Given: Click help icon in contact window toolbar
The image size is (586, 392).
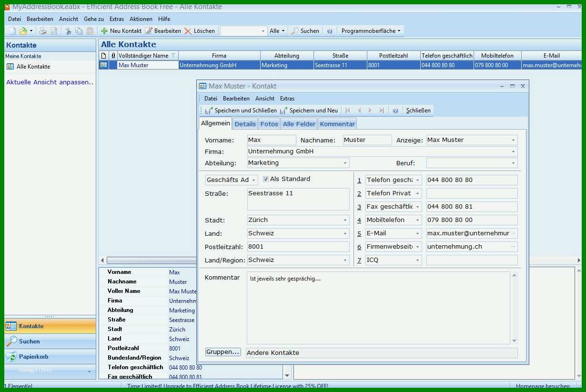Looking at the screenshot, I should 395,111.
